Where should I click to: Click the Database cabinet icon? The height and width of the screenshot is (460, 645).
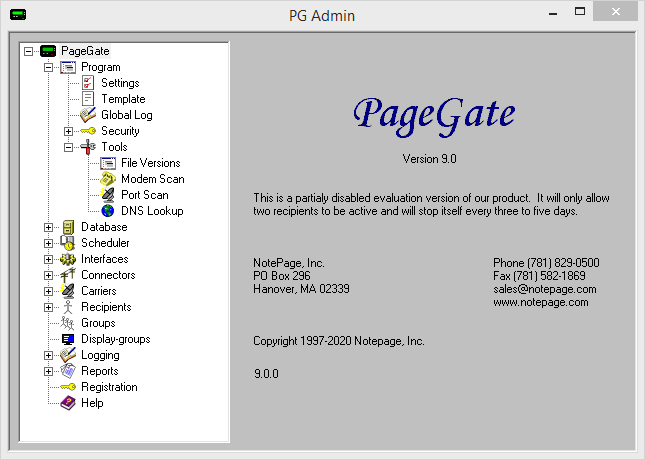68,227
